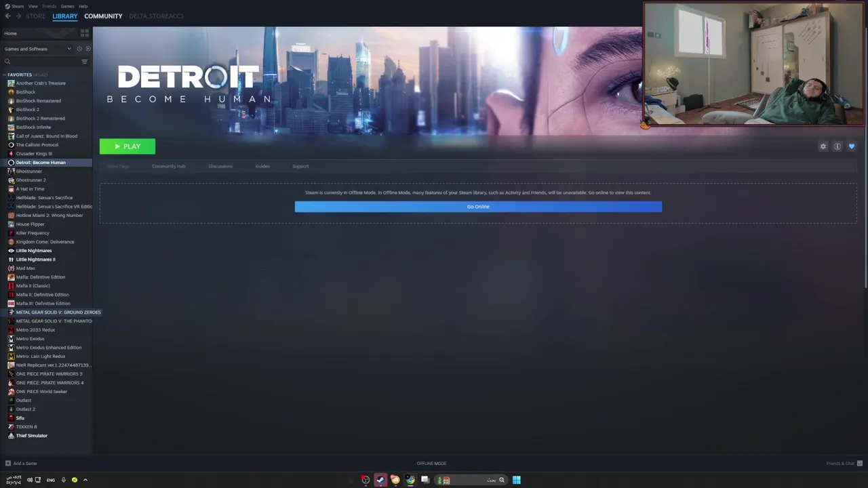Screen dimensions: 868x488
Task: Select Mad Max in the list
Action: (26, 268)
